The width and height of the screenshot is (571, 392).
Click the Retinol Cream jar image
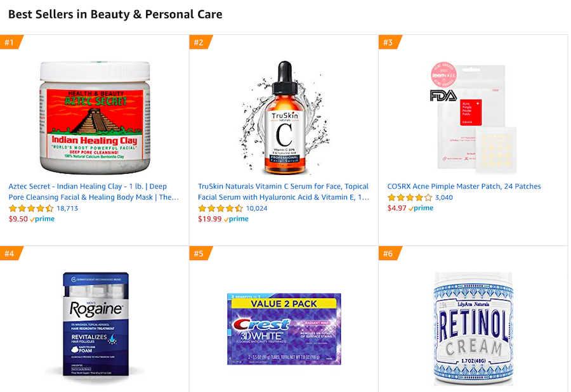tap(473, 329)
